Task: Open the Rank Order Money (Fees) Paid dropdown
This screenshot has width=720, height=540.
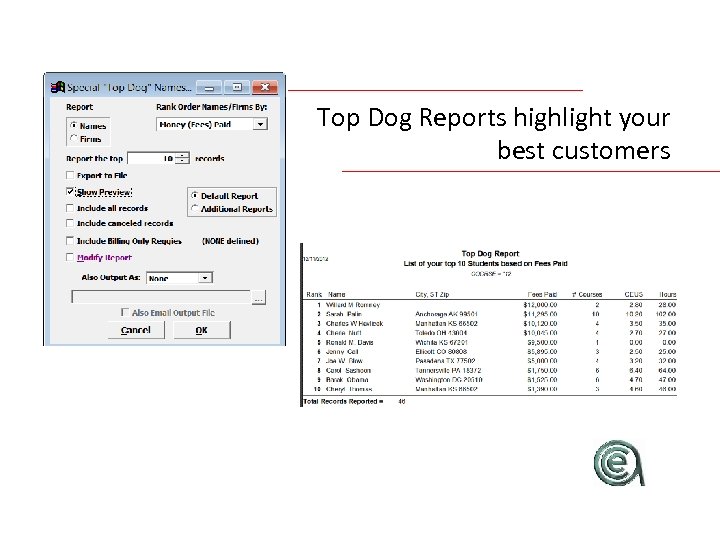Action: click(x=260, y=124)
